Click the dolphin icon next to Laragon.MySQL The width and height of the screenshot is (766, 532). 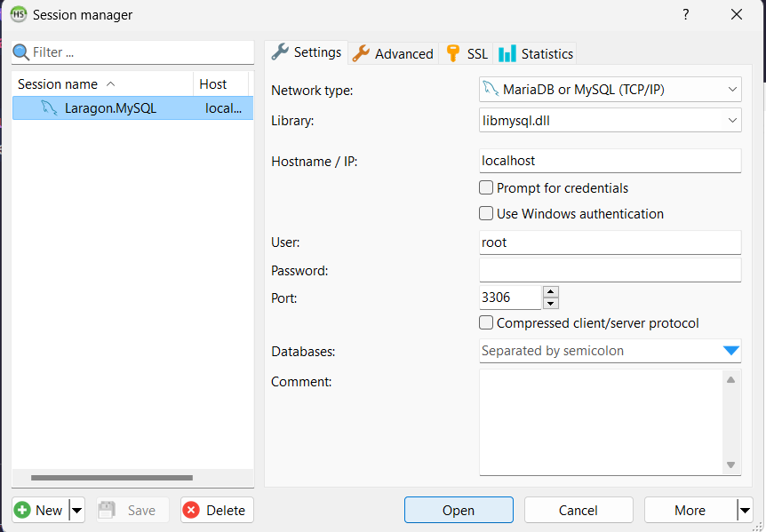pyautogui.click(x=50, y=107)
